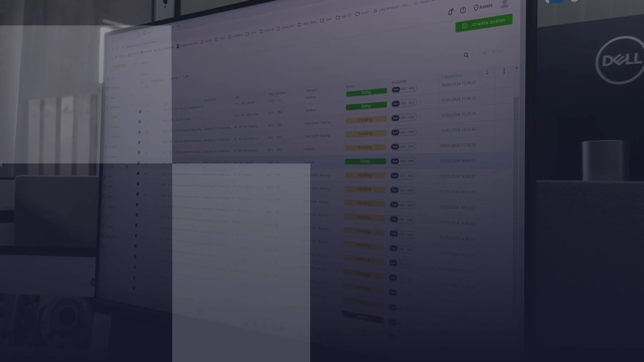
Task: Open the Wind_News bookmark folder
Action: pos(307,23)
